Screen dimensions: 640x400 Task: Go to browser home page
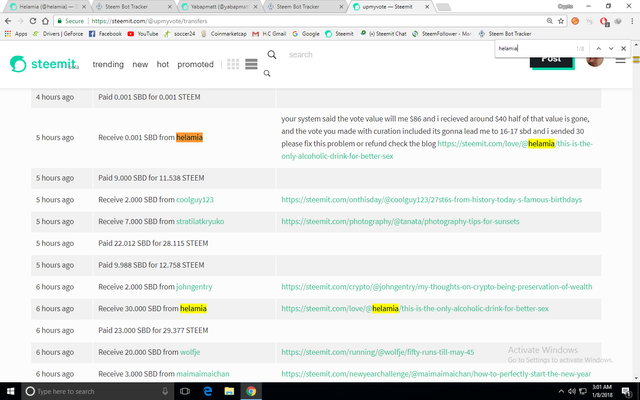coord(45,21)
